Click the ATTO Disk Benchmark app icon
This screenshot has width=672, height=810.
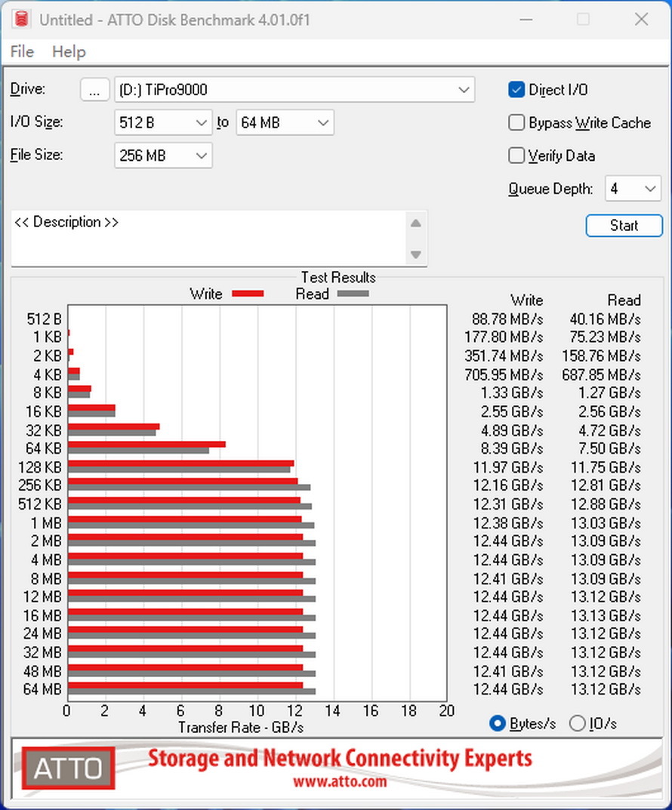21,19
